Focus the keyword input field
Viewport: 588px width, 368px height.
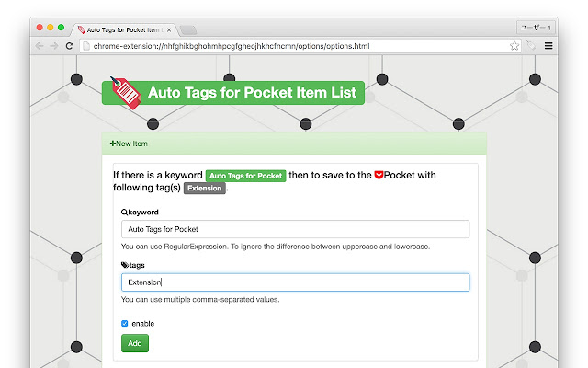click(295, 229)
